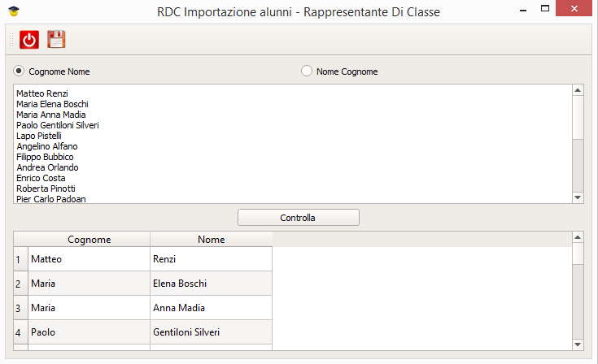Click the red power exit icon
The image size is (598, 364).
(x=29, y=40)
